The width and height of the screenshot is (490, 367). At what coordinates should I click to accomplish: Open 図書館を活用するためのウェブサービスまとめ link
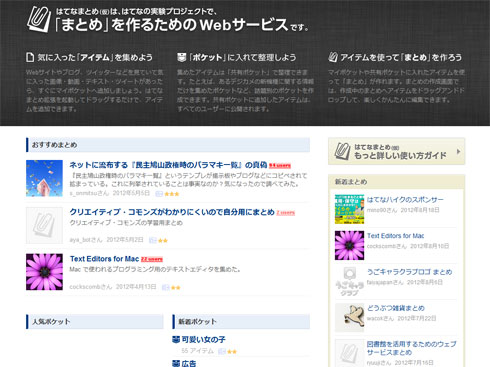click(x=411, y=348)
